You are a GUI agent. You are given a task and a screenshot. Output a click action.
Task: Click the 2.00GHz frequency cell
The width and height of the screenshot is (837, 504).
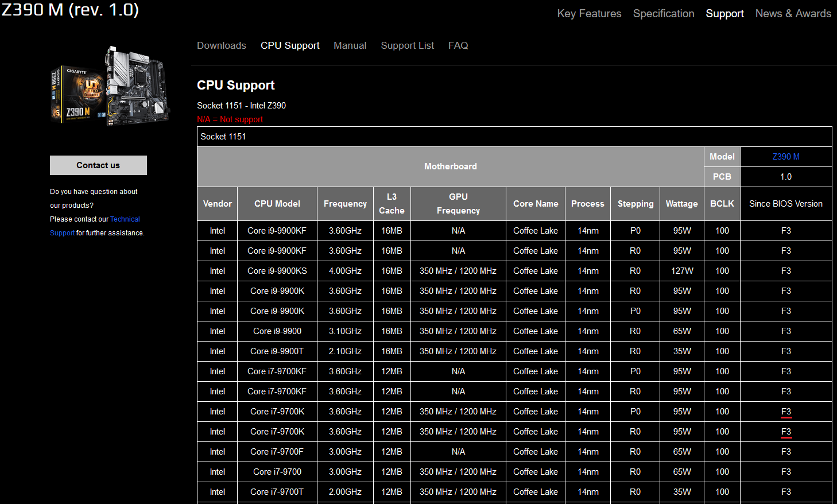(345, 492)
